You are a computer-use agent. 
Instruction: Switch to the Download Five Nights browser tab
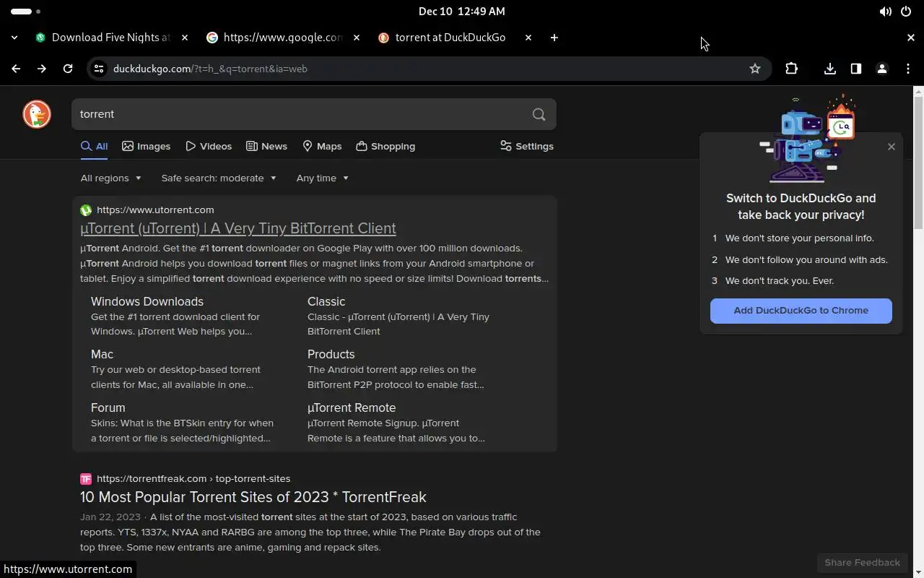(x=110, y=38)
